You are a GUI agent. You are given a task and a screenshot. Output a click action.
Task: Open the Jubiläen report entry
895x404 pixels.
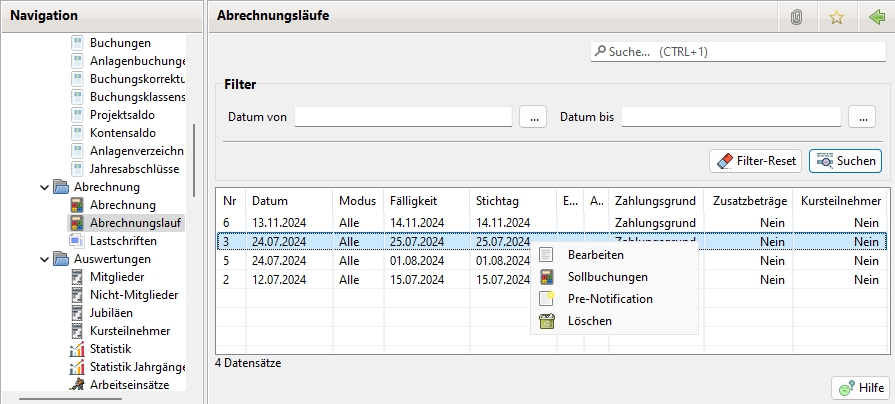113,312
